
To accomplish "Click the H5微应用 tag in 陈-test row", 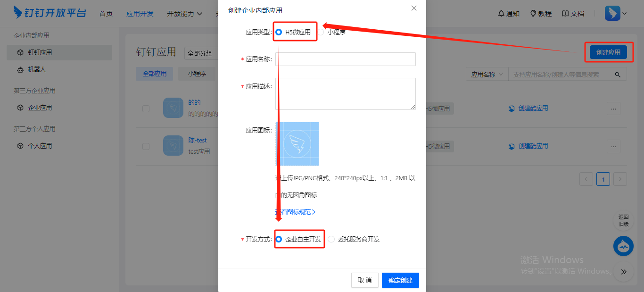I will tap(438, 146).
